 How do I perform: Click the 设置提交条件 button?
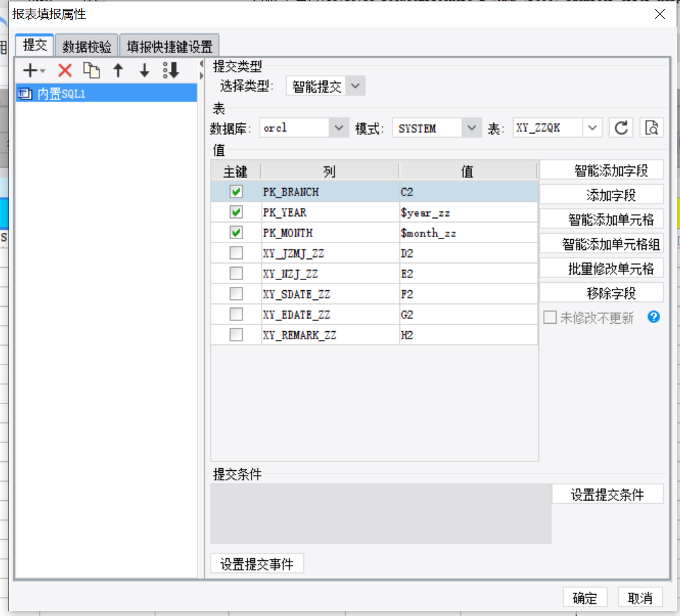[608, 494]
